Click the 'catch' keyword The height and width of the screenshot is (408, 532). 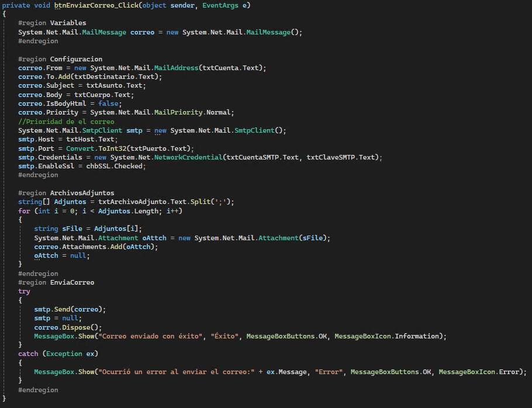(28, 354)
